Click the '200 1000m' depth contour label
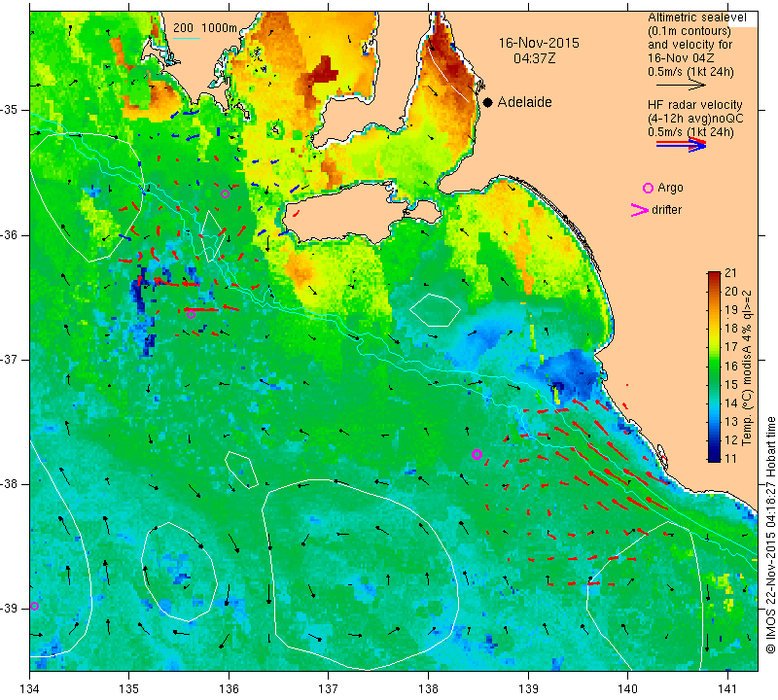This screenshot has height=700, width=778. (x=205, y=28)
